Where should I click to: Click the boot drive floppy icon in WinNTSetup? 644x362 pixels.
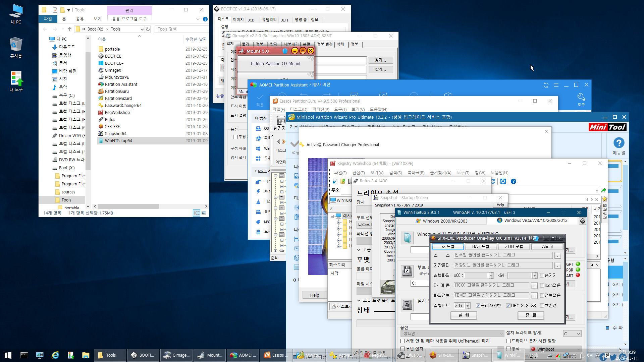coord(407,271)
